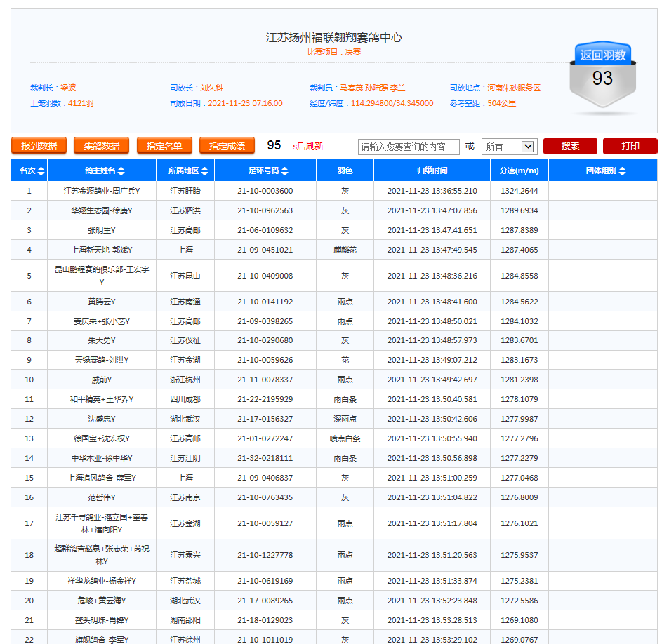Screen dimensions: 669x644
Task: Open the 所有 filter dropdown
Action: coord(510,147)
